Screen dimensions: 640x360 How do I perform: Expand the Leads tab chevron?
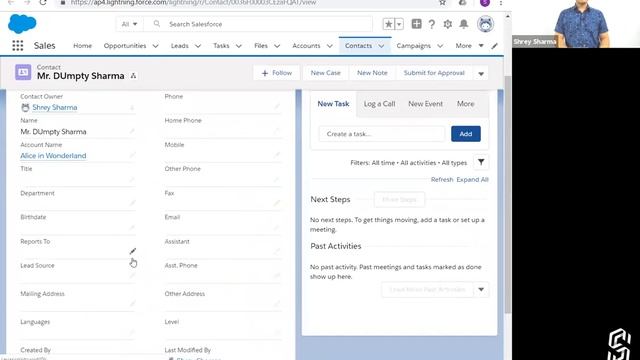coord(198,46)
